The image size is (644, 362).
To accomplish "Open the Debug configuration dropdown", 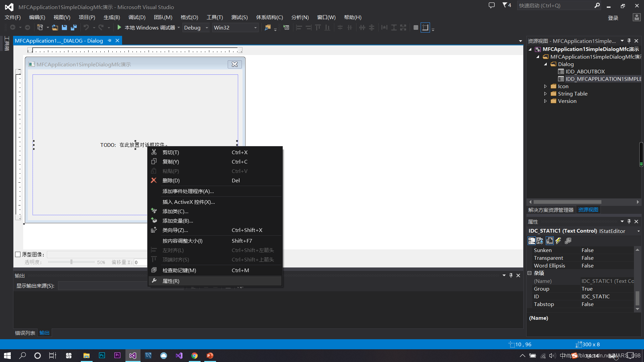I will 207,28.
